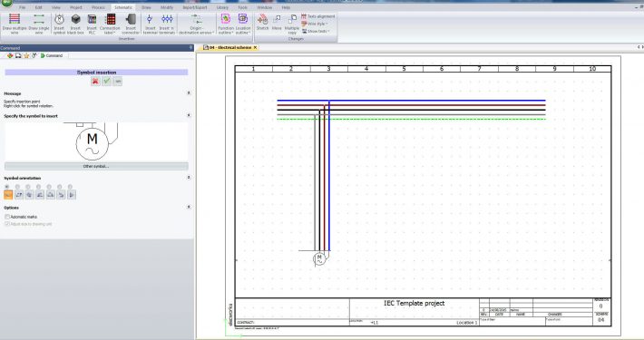Click the Other symbol... button

tap(96, 166)
